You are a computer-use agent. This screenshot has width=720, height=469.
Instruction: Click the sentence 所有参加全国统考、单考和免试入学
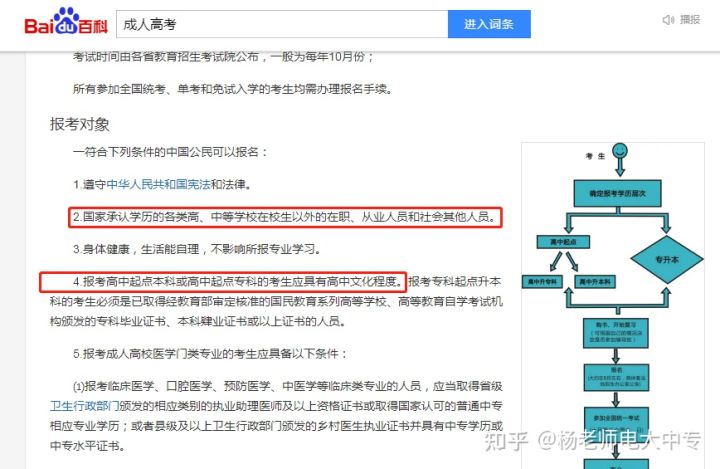232,89
